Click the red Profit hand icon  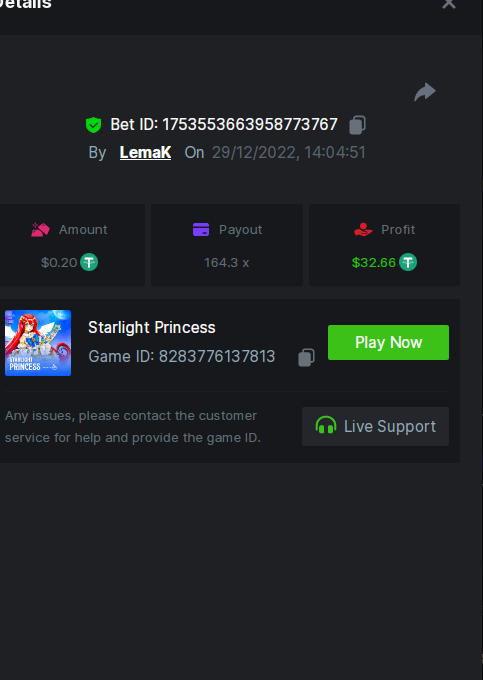tap(363, 229)
